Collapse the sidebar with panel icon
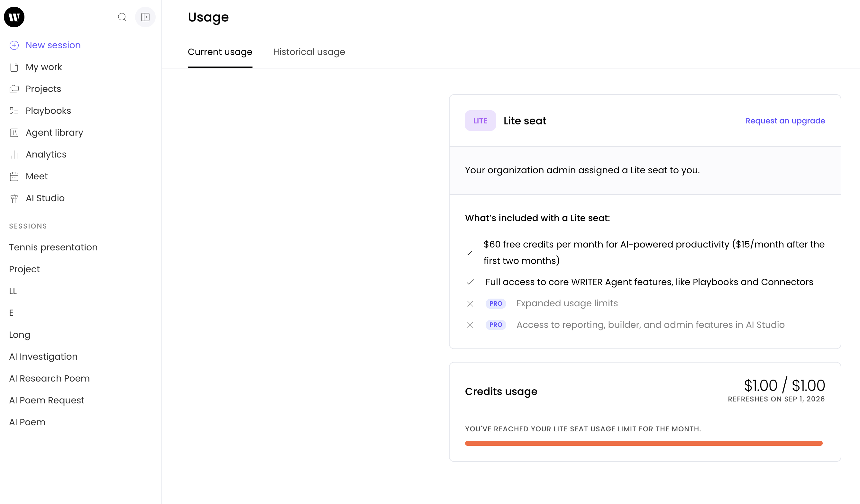Viewport: 860px width, 504px height. pos(145,17)
